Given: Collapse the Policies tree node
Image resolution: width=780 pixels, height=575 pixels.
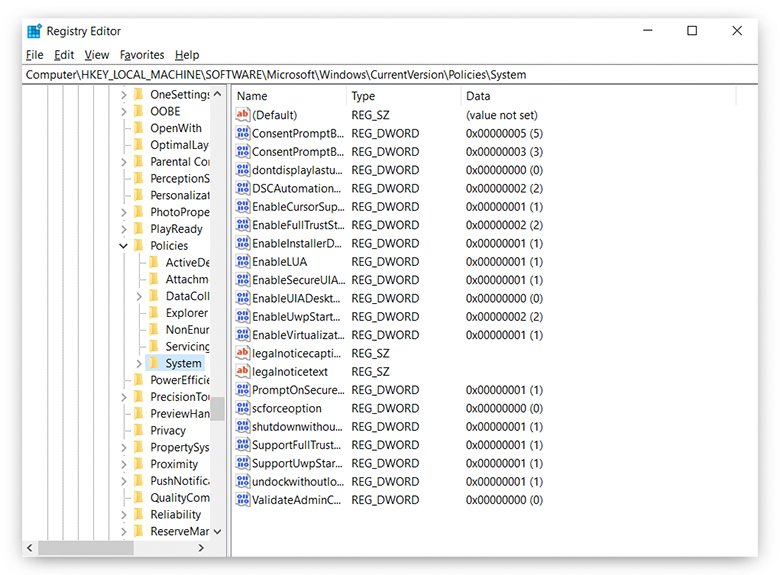Looking at the screenshot, I should pyautogui.click(x=124, y=245).
